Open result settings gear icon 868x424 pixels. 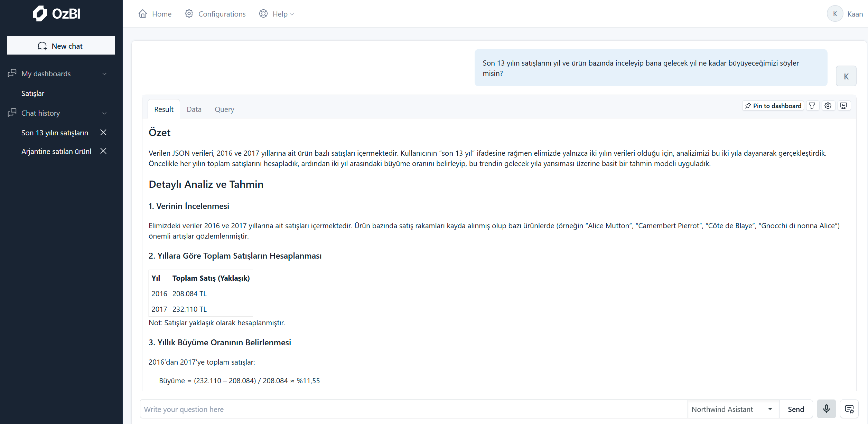[x=828, y=106]
